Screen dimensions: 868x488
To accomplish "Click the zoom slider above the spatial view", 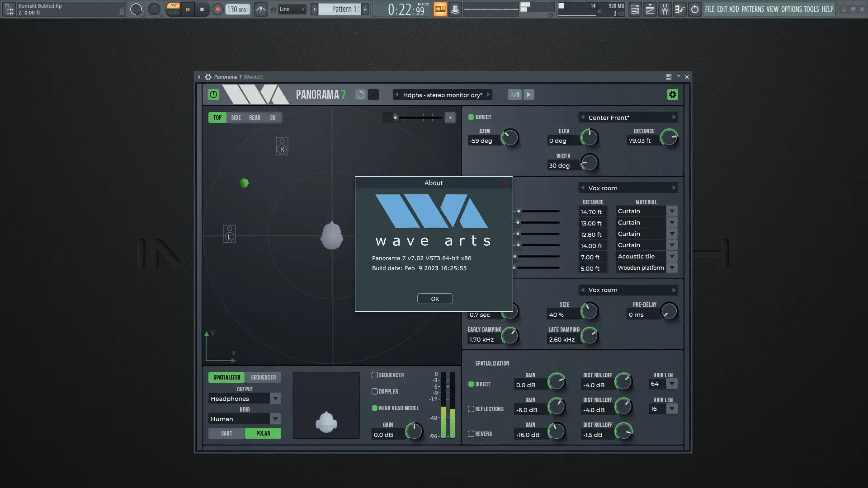I will point(418,117).
